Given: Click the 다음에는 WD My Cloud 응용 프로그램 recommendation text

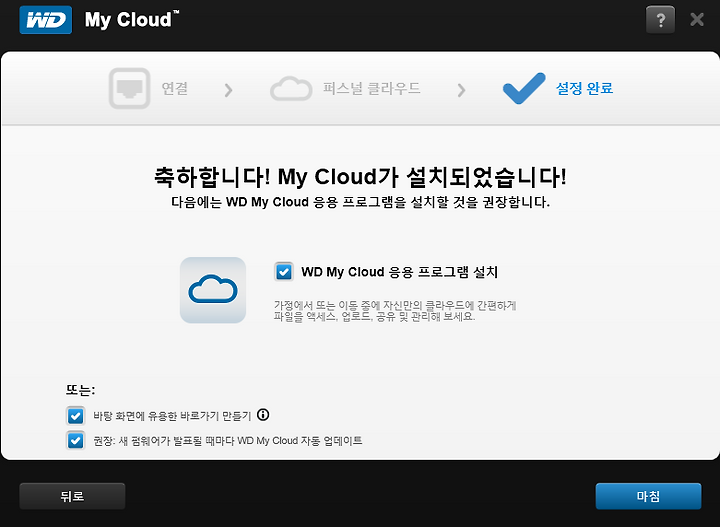Looking at the screenshot, I should click(360, 202).
